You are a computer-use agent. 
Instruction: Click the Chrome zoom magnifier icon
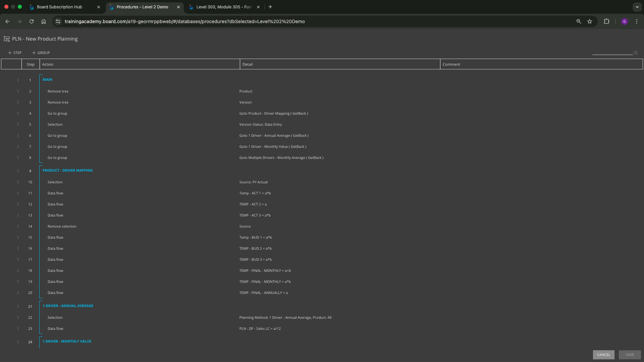(x=579, y=21)
